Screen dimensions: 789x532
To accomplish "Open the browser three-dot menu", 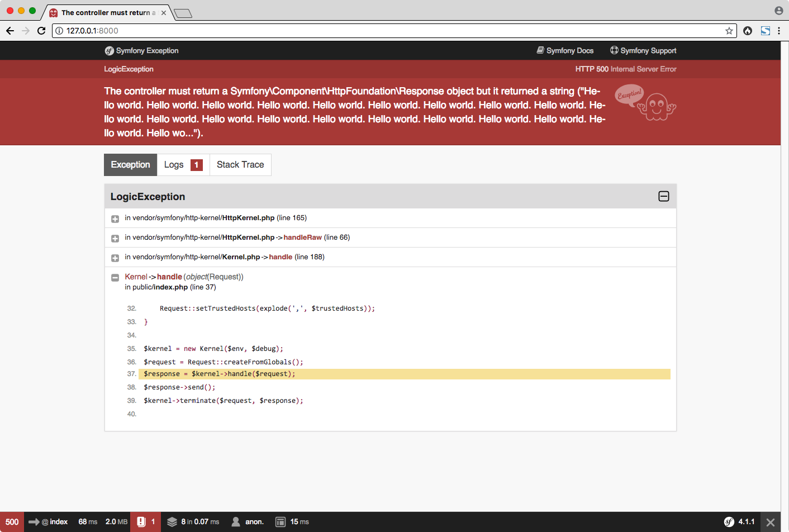I will point(779,31).
